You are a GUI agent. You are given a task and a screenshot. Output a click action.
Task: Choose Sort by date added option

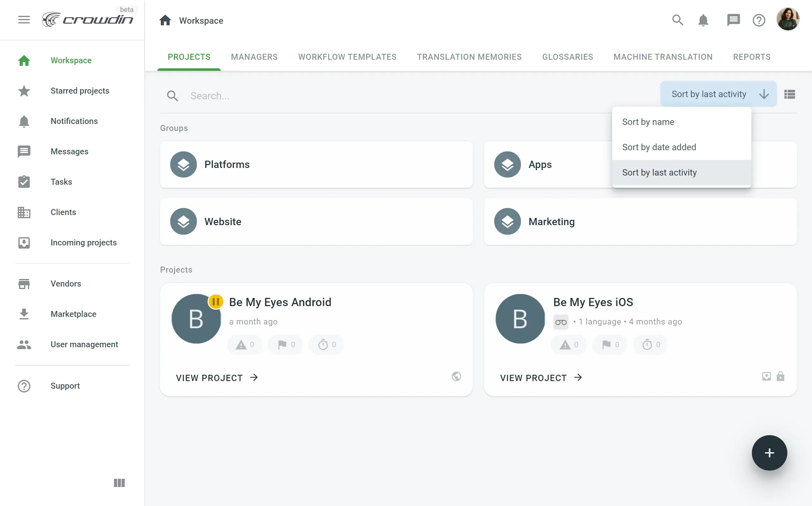659,147
